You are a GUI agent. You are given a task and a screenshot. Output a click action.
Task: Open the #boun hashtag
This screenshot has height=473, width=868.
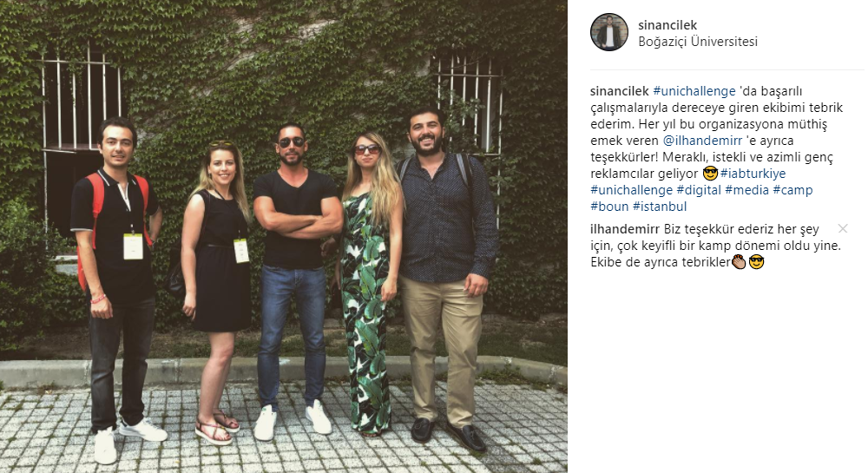click(x=609, y=207)
